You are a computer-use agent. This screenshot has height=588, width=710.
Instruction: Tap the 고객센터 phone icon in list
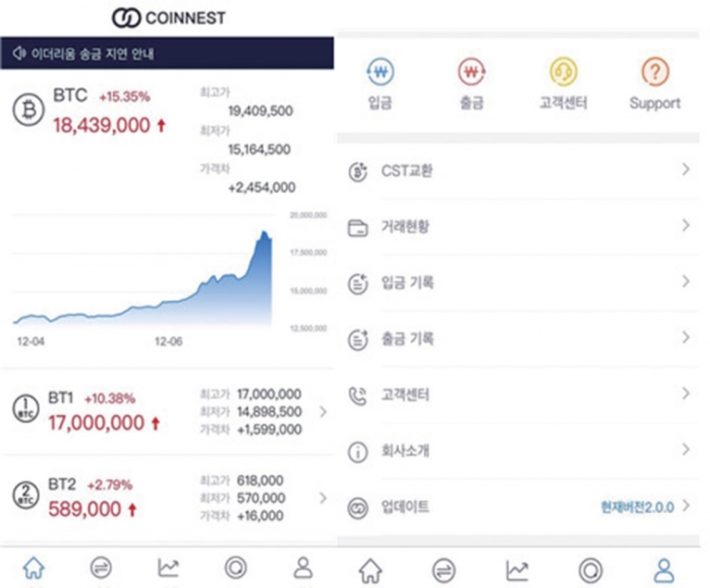point(357,395)
